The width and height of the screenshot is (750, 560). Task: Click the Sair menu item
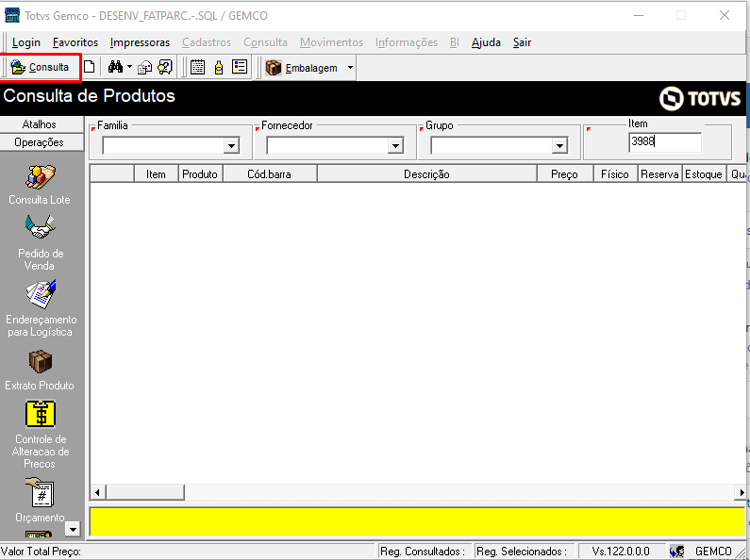(x=523, y=42)
